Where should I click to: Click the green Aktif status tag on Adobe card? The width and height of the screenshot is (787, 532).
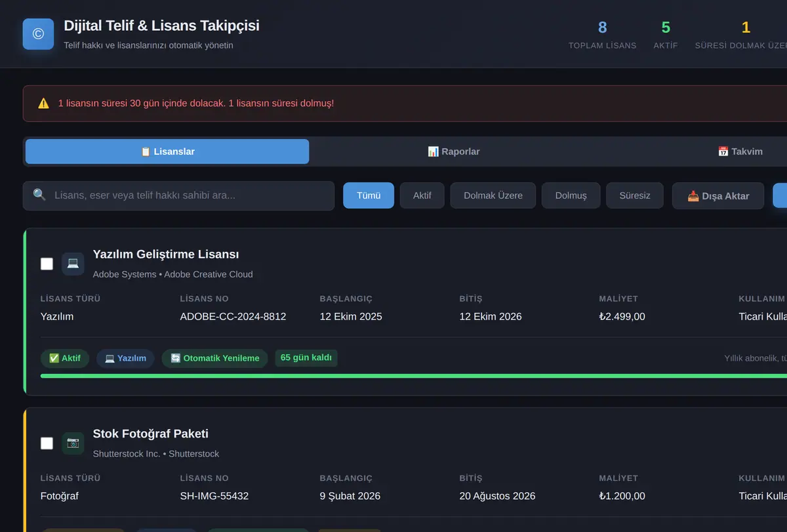(x=65, y=358)
